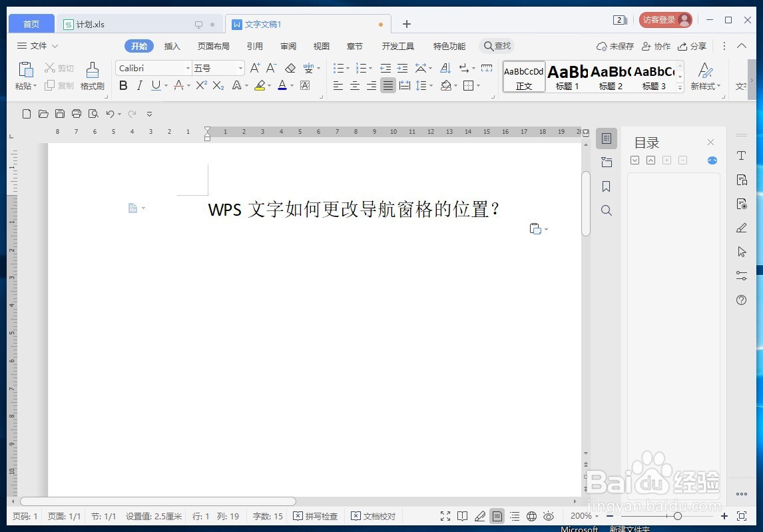Apply Subscript formatting
763x532 pixels.
(218, 86)
